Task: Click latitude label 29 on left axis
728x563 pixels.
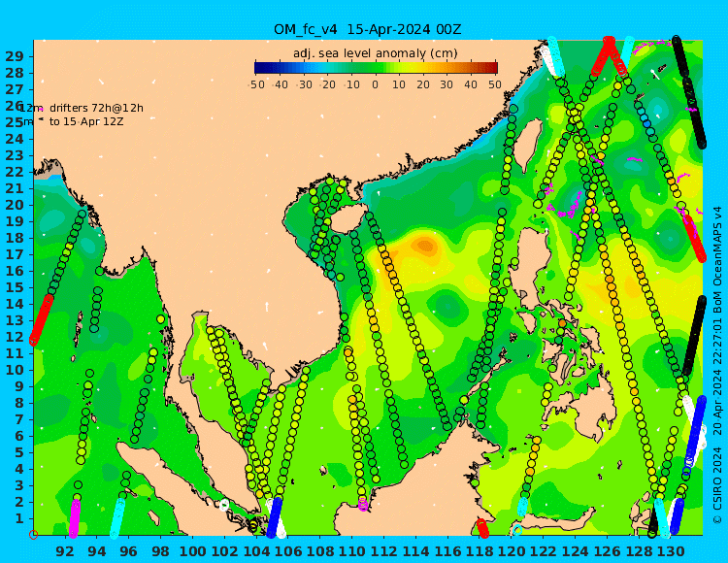Action: (x=14, y=56)
